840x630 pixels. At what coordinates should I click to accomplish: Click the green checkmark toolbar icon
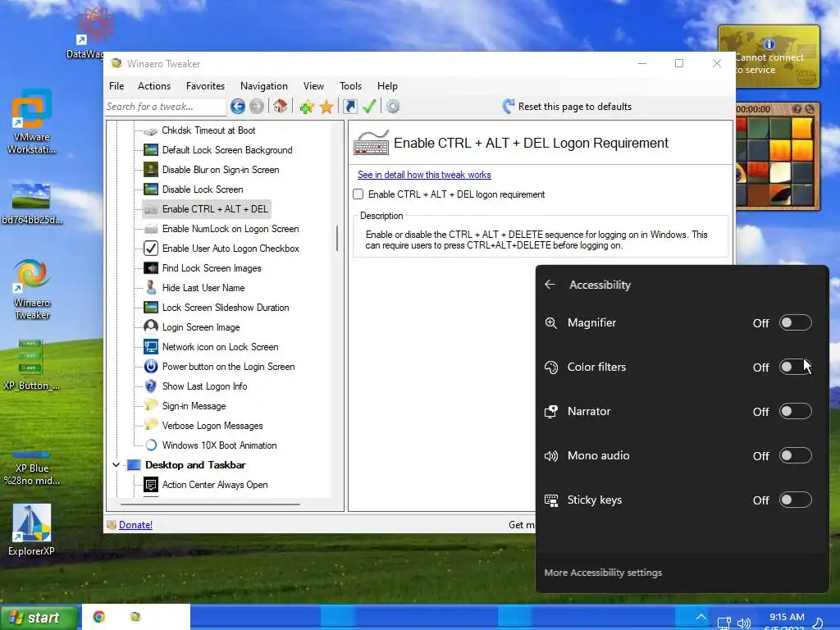[x=369, y=106]
